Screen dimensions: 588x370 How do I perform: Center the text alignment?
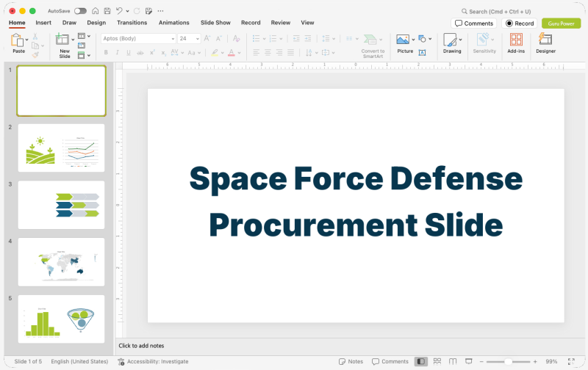268,53
